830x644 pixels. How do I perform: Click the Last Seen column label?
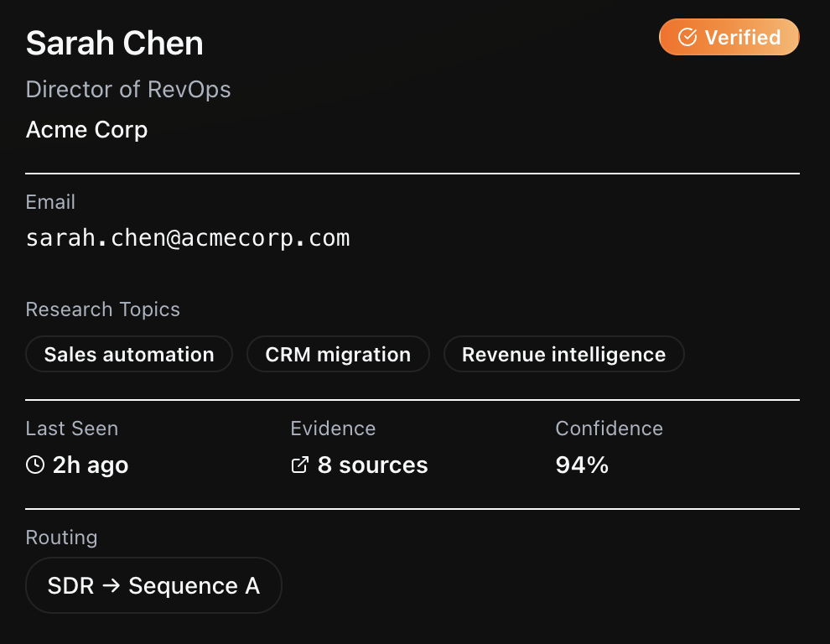point(72,428)
